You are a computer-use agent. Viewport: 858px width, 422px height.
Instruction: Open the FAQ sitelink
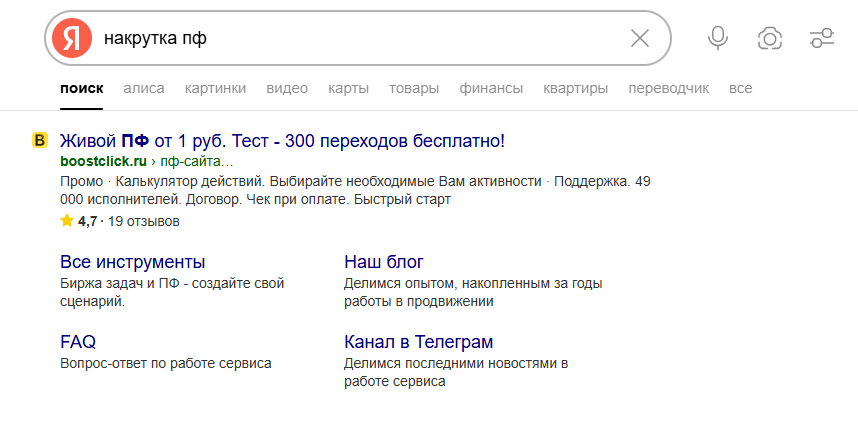click(x=77, y=342)
